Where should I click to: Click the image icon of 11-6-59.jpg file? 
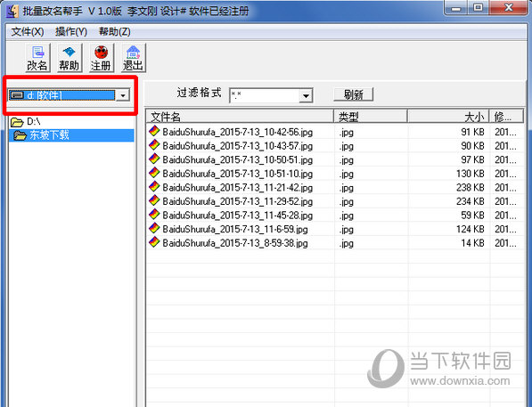tap(154, 228)
